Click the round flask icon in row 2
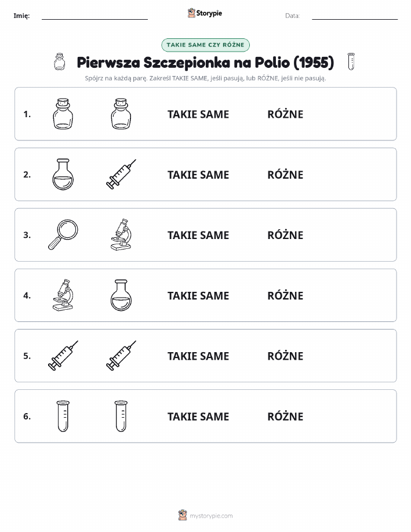The image size is (411, 532). tap(63, 175)
